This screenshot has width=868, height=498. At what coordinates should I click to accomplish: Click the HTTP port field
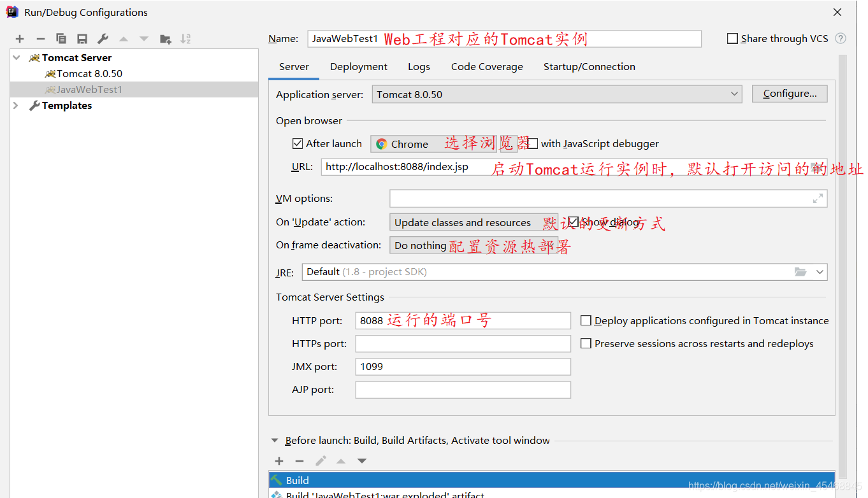463,320
